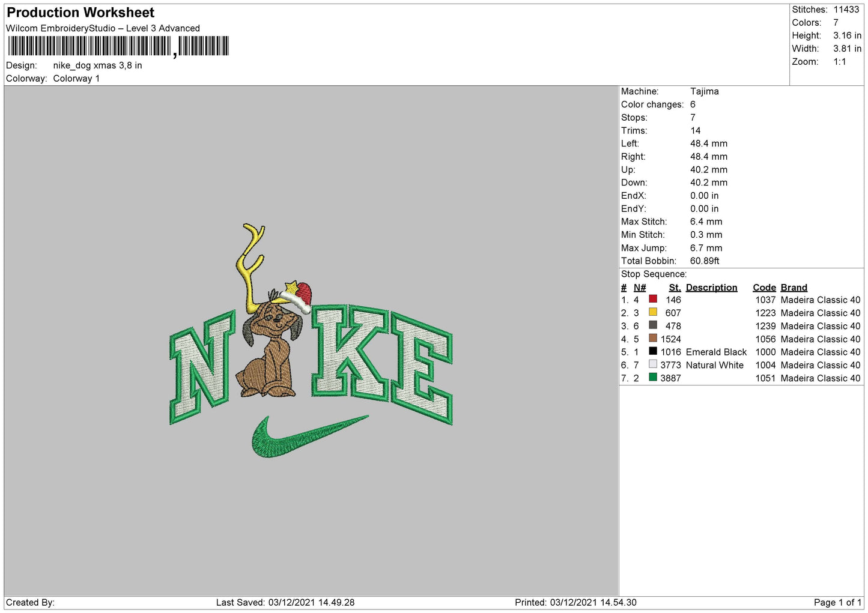Viewport: 868px width, 613px height.
Task: Click the 'Wilcom EmbroideryStudio – Level 3 Advanced' text
Action: 103,28
